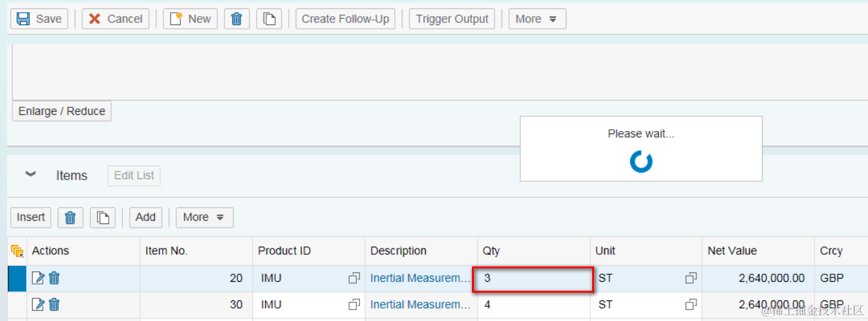Copy item using Items toolbar copy icon
This screenshot has height=321, width=868.
(103, 218)
